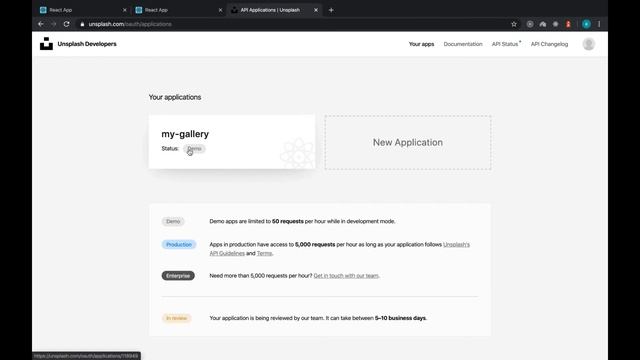Create a New Application
The height and width of the screenshot is (360, 640).
coord(408,142)
